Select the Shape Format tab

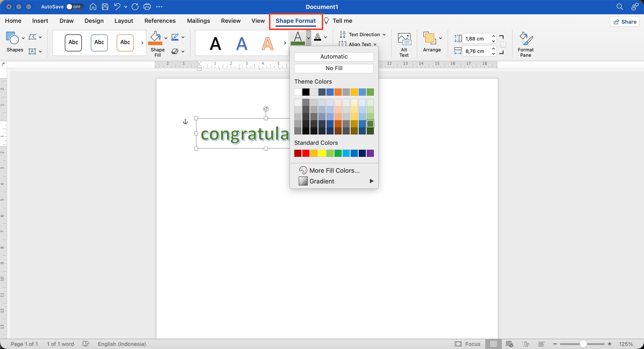[x=295, y=21]
